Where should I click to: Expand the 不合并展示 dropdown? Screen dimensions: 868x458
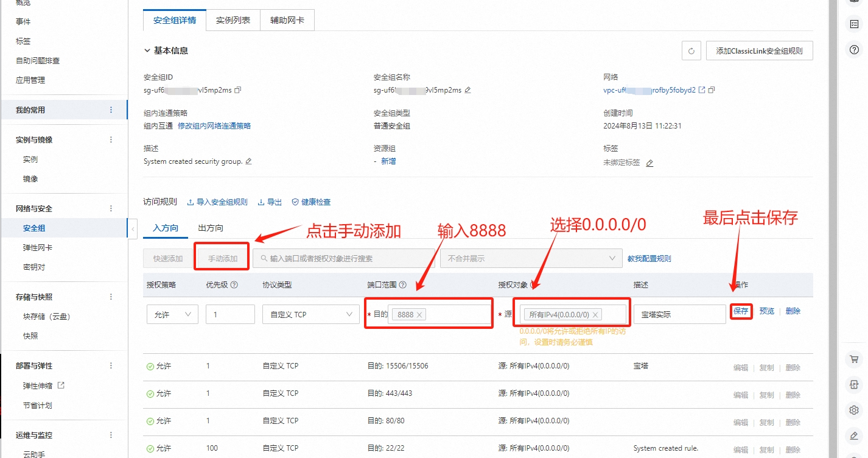click(x=531, y=258)
